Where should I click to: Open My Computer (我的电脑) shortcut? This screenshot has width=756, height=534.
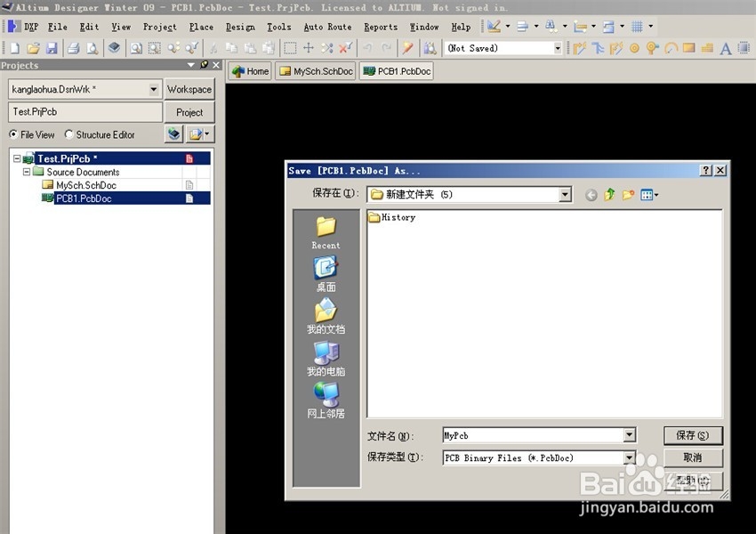(x=326, y=359)
